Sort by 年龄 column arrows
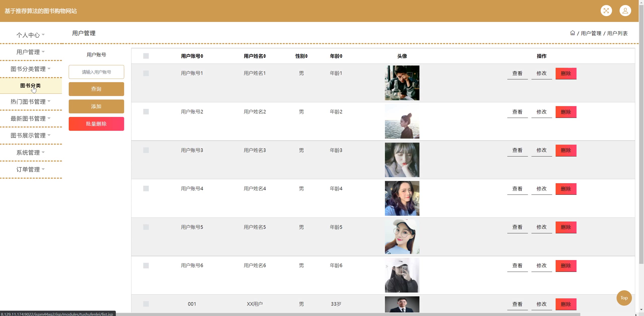The width and height of the screenshot is (644, 316). click(341, 56)
